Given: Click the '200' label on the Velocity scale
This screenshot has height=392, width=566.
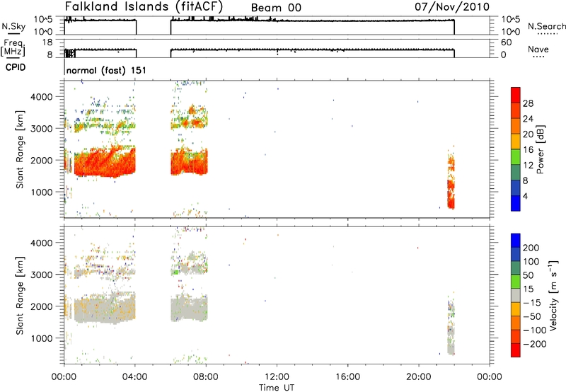Looking at the screenshot, I should pos(531,248).
